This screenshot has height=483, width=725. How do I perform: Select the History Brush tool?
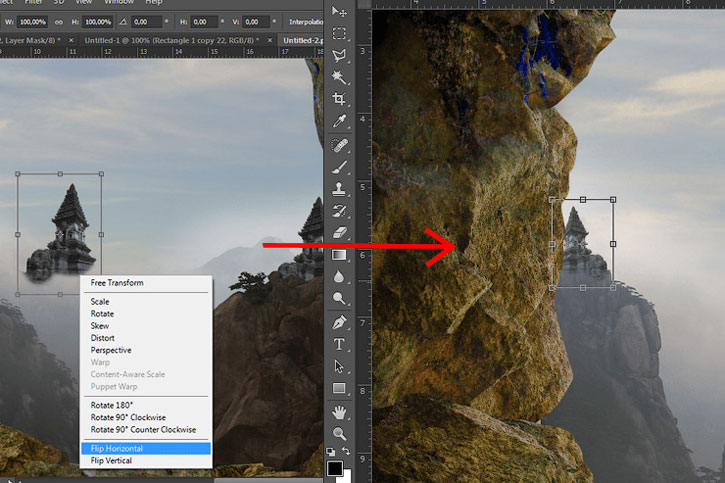339,211
